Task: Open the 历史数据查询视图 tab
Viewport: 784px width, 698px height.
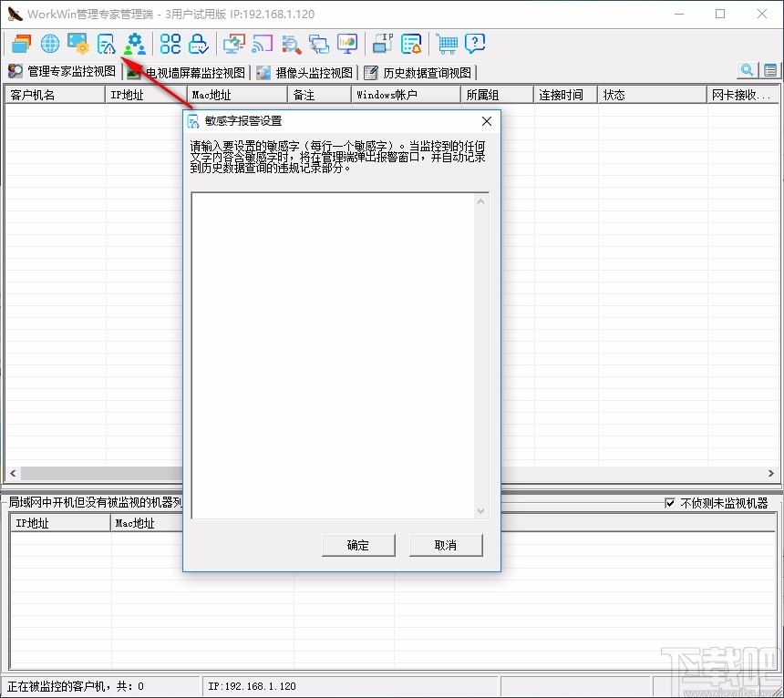Action: pos(418,73)
